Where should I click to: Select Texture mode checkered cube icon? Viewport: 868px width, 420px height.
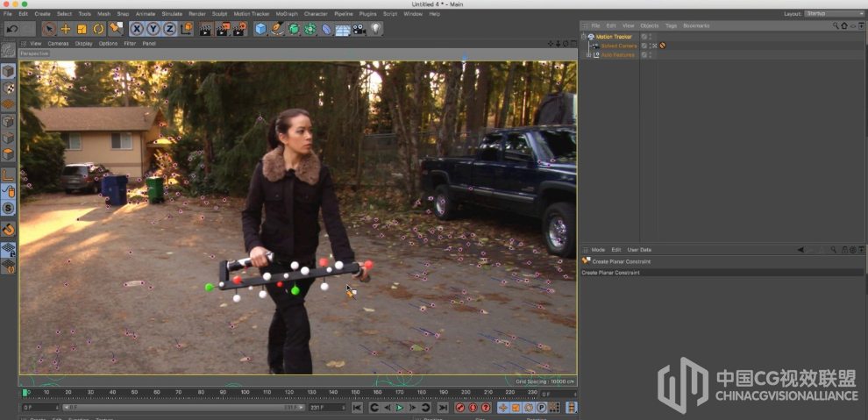click(x=8, y=88)
